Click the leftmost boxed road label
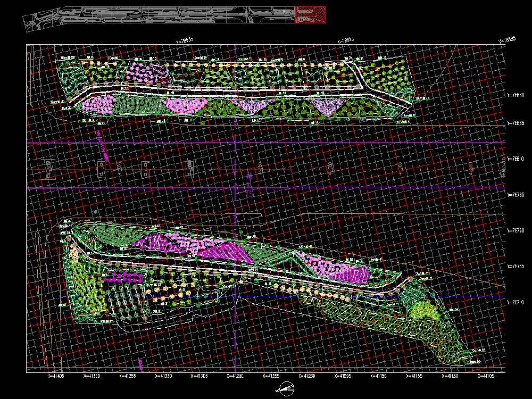The height and width of the screenshot is (399, 532). click(51, 169)
